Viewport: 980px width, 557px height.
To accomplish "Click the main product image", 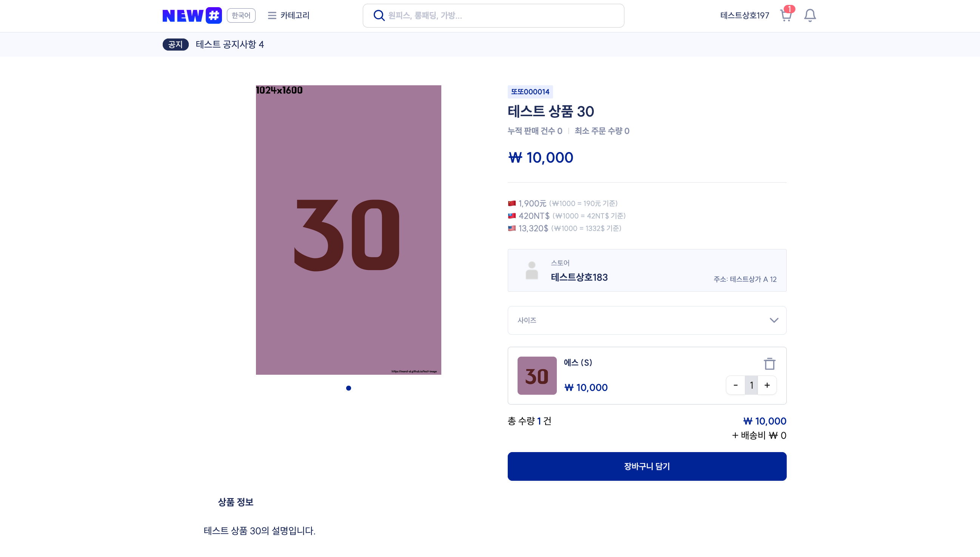I will [348, 230].
